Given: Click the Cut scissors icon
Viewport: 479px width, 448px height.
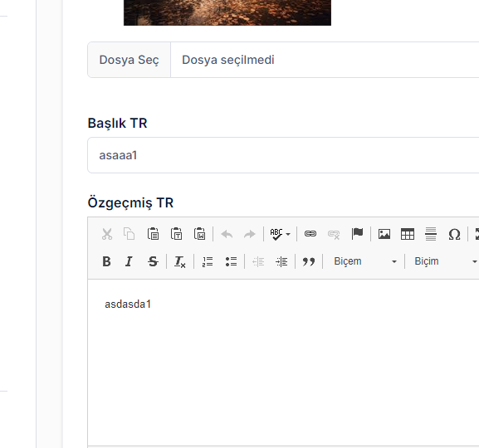Looking at the screenshot, I should click(107, 234).
